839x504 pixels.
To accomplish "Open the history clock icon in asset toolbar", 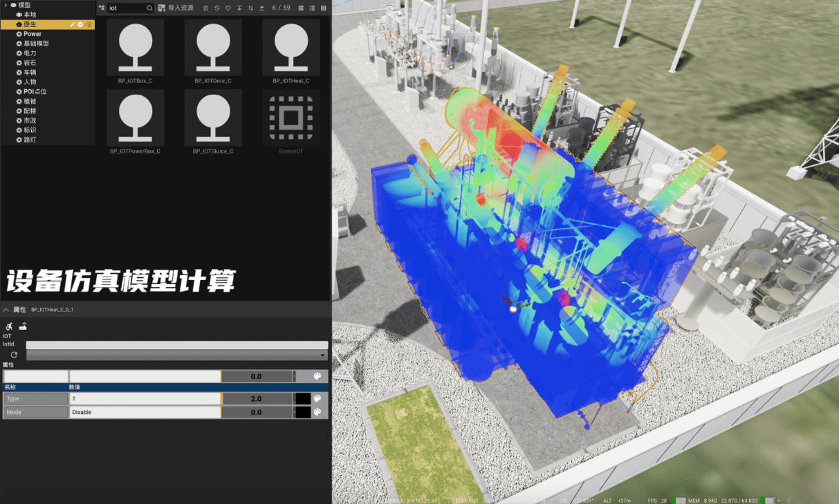I will click(x=216, y=8).
